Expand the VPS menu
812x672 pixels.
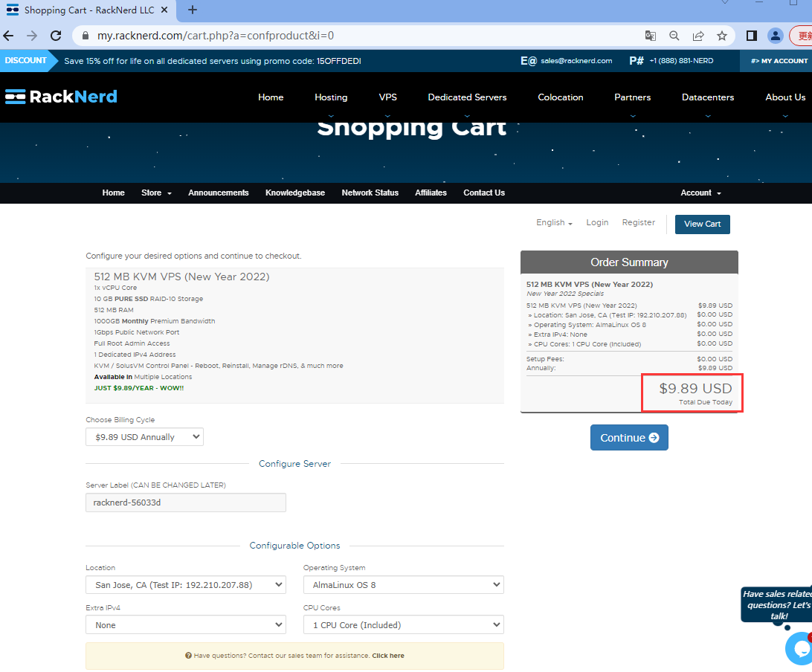tap(388, 97)
